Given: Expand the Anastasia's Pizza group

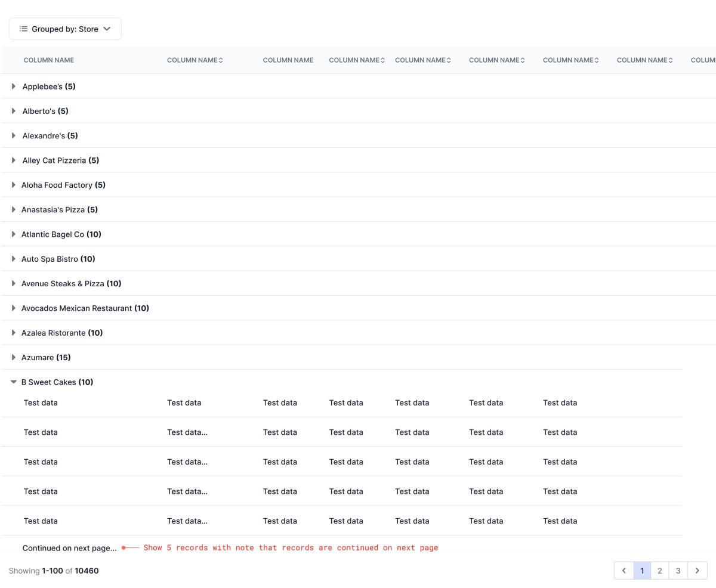Looking at the screenshot, I should tap(13, 209).
